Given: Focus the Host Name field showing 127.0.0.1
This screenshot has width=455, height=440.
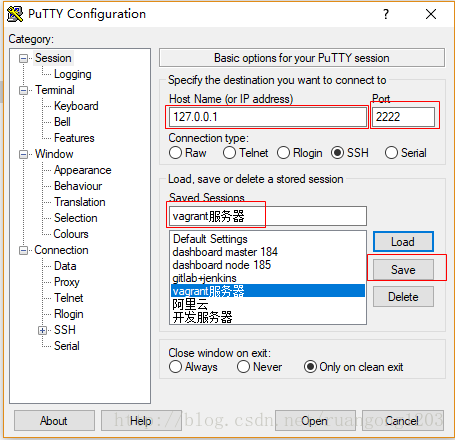Looking at the screenshot, I should 268,117.
